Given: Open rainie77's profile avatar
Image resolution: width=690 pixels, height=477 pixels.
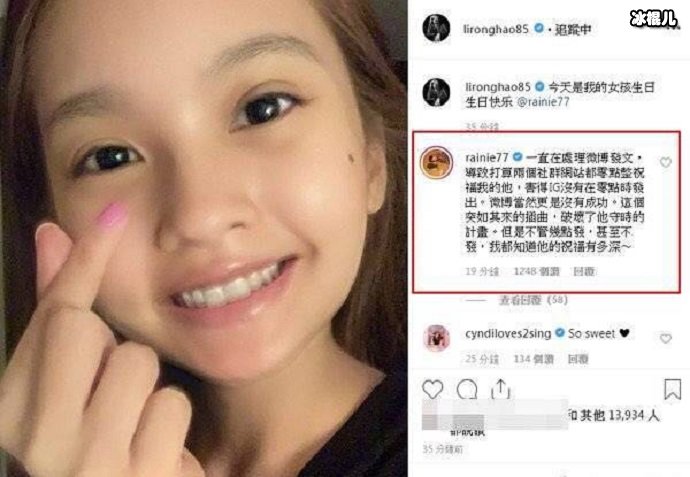Looking at the screenshot, I should pos(436,162).
